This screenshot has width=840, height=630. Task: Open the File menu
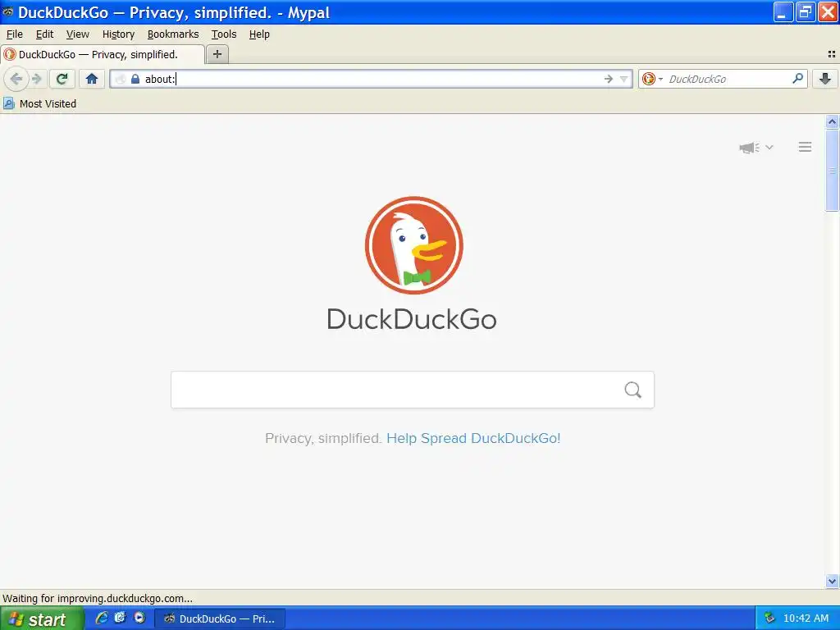[x=15, y=34]
